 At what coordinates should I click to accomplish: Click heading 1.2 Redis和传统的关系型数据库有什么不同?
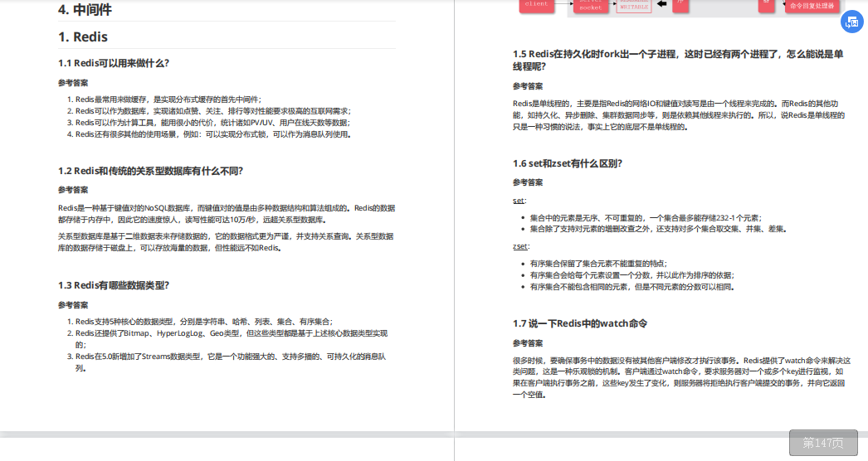pyautogui.click(x=150, y=171)
